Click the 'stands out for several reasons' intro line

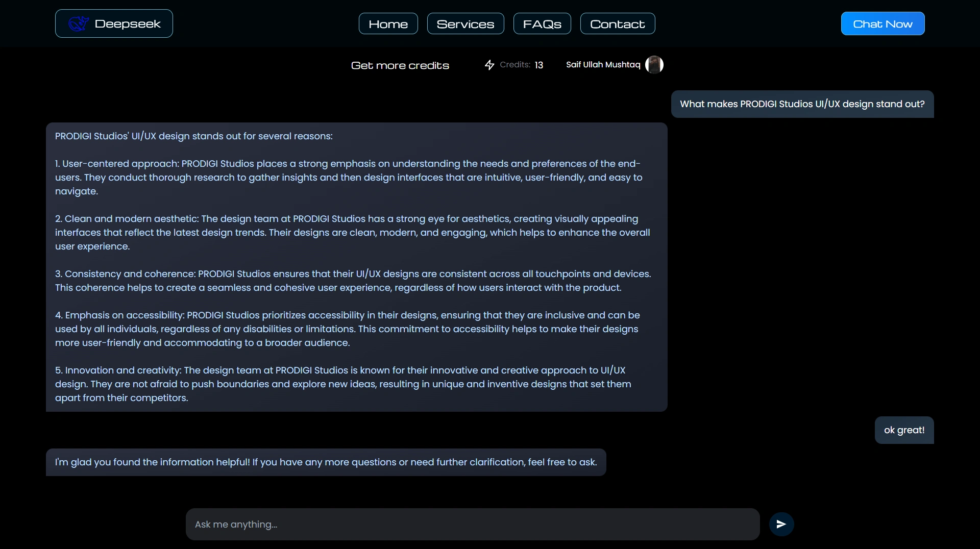click(194, 136)
